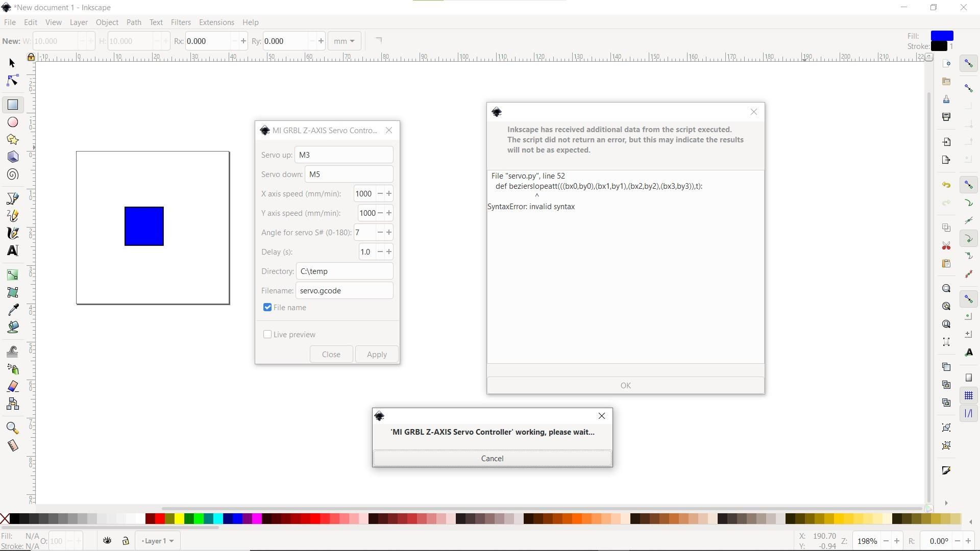Select the Ellipse tool
980x551 pixels.
point(13,122)
